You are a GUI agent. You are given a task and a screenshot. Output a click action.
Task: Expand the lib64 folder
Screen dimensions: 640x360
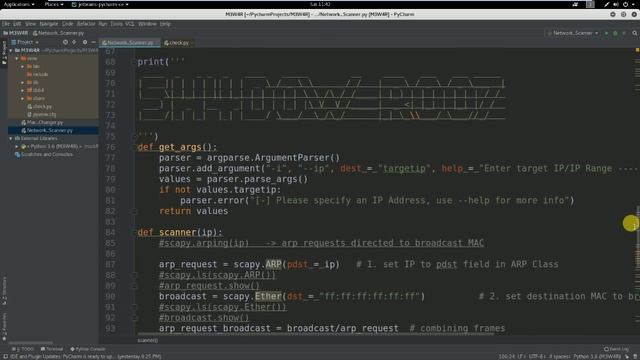coord(22,90)
